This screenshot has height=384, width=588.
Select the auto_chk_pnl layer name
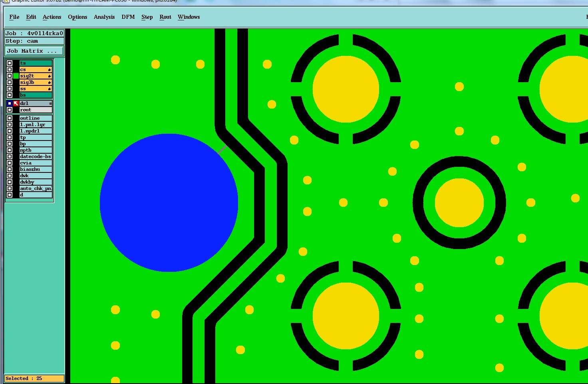[x=36, y=188]
